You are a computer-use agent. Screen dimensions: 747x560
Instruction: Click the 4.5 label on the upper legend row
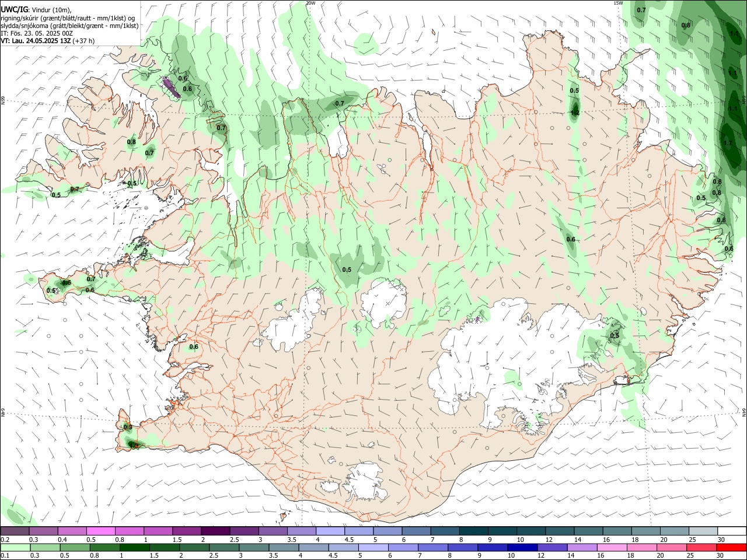(x=349, y=540)
